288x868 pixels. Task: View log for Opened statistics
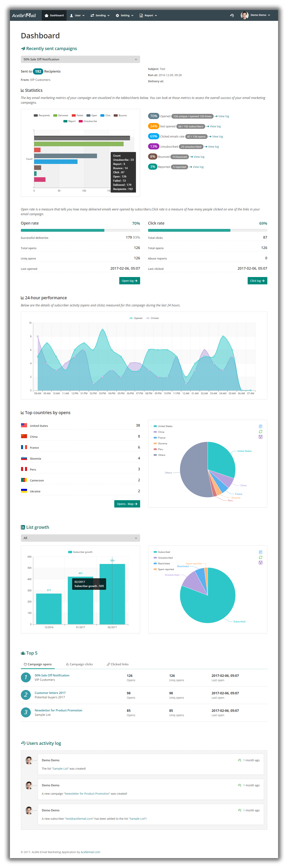[222, 116]
